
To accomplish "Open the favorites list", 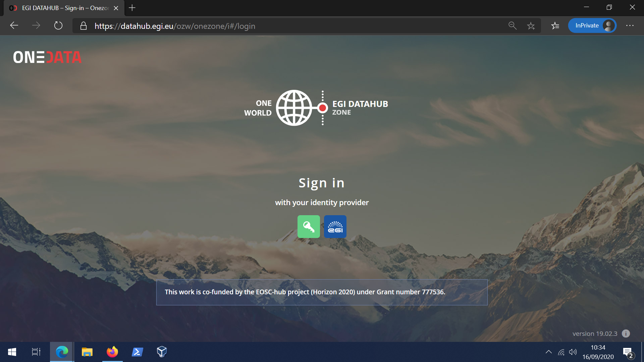I will [x=555, y=26].
